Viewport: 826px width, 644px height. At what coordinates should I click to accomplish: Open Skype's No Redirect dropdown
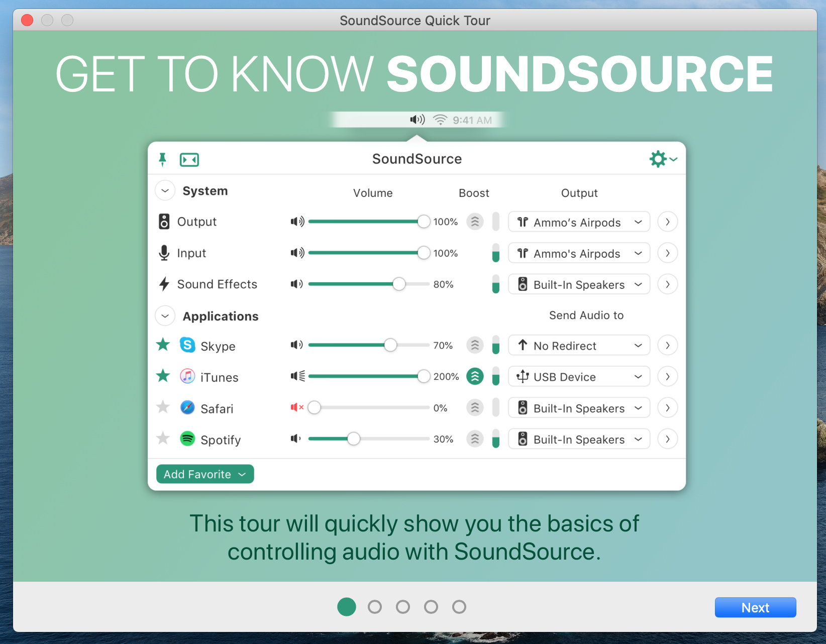point(579,345)
